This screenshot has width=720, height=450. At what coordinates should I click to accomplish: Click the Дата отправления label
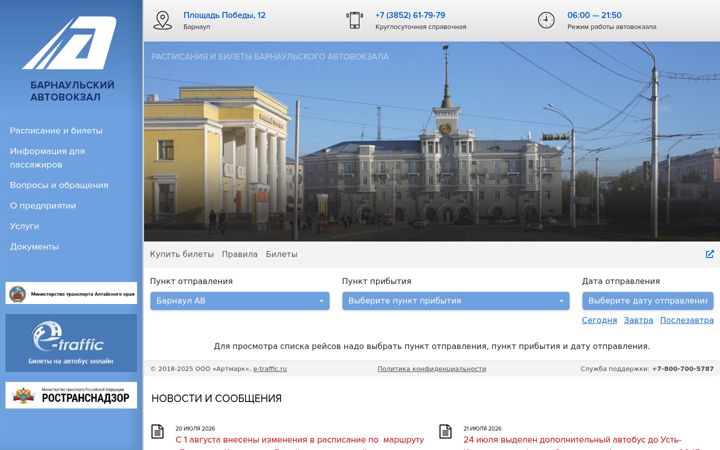tap(621, 281)
